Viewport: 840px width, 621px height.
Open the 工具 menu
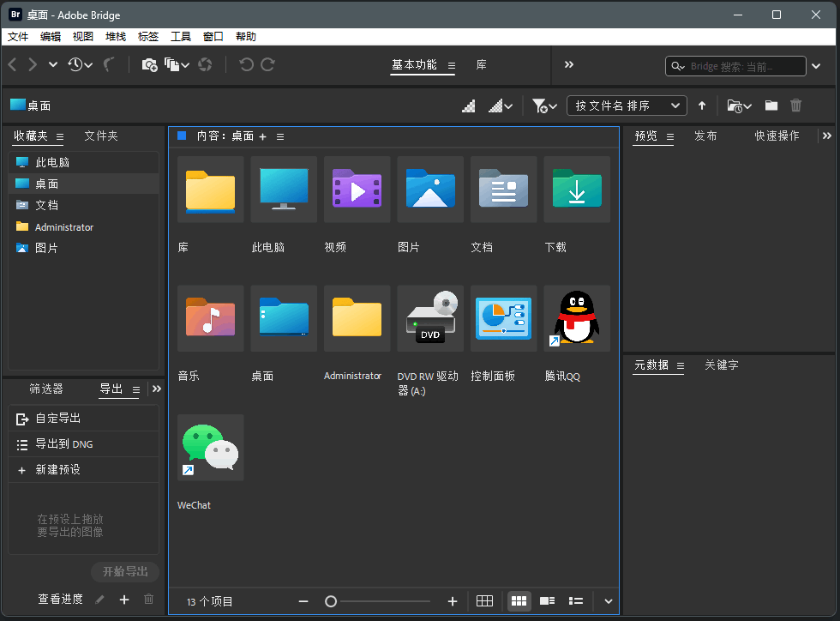181,37
